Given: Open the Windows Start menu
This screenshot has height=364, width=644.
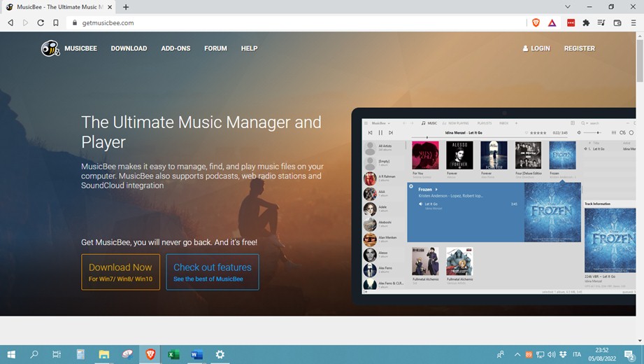Looking at the screenshot, I should tap(11, 354).
